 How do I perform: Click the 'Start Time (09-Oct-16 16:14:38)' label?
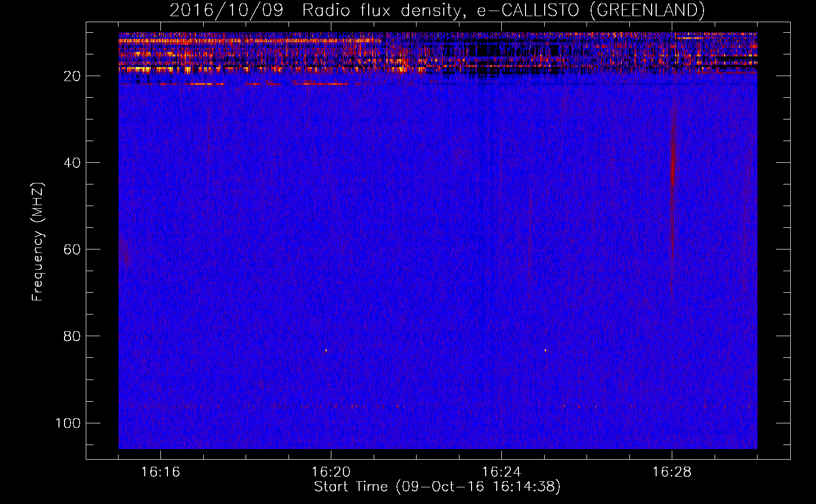pos(437,487)
